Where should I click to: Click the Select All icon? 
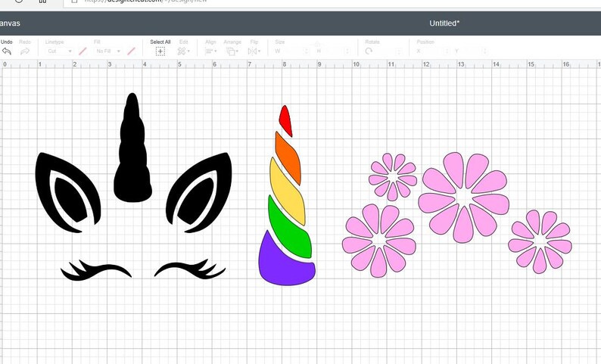click(x=160, y=51)
